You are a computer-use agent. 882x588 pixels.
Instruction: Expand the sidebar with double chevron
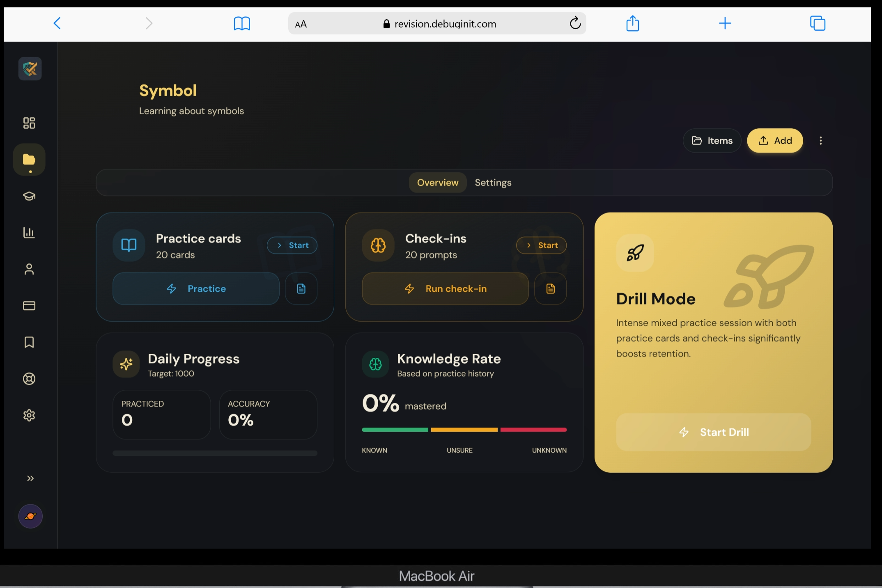tap(30, 478)
